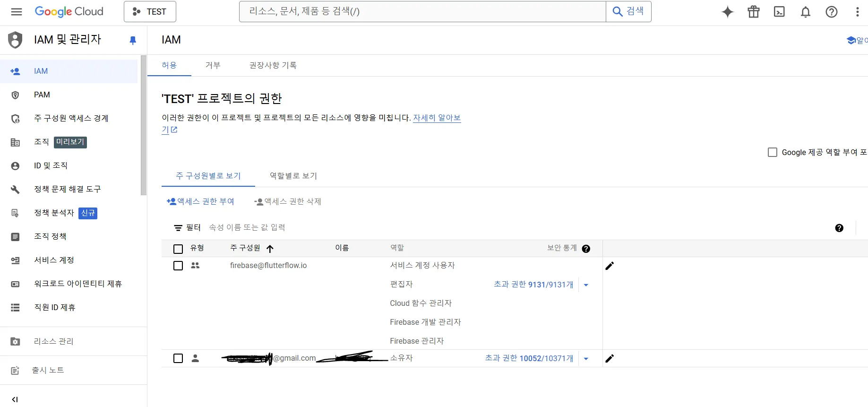Open 서비스 계정 sidebar item
This screenshot has width=868, height=407.
point(69,260)
